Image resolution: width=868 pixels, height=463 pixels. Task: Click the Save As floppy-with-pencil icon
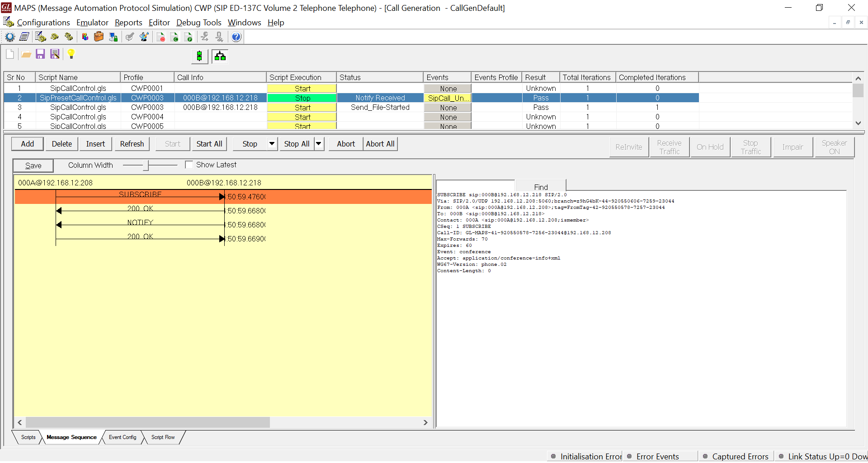point(55,54)
